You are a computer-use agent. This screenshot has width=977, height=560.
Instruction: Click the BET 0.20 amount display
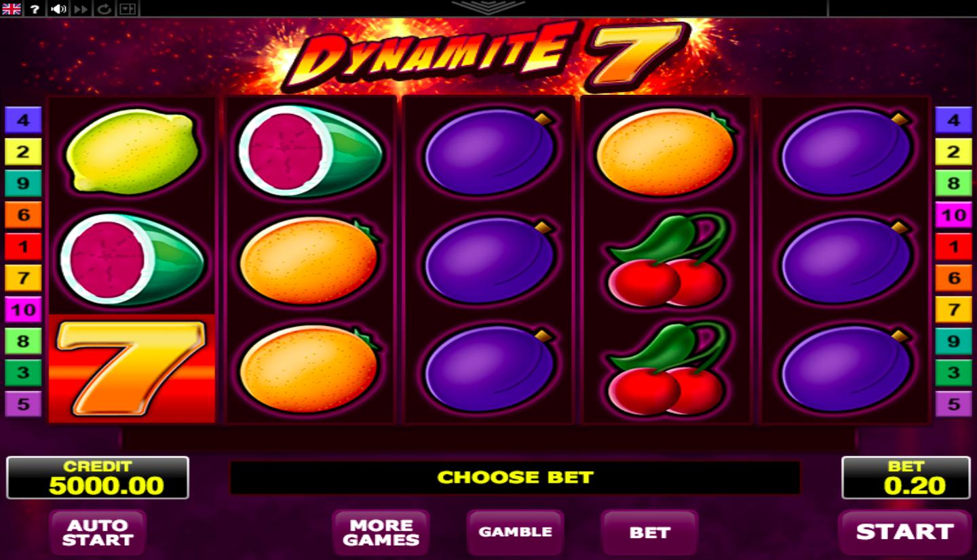pos(906,478)
